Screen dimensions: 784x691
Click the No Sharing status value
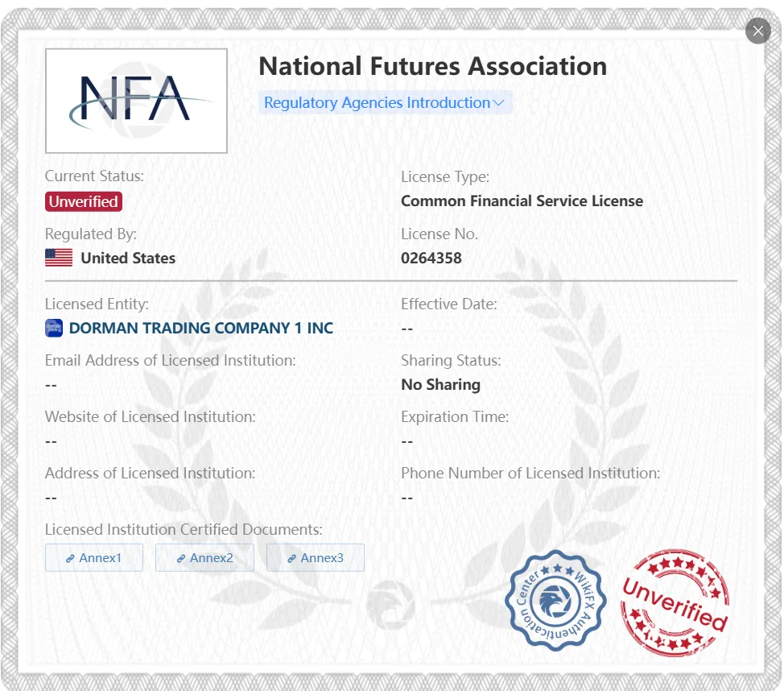[x=440, y=384]
